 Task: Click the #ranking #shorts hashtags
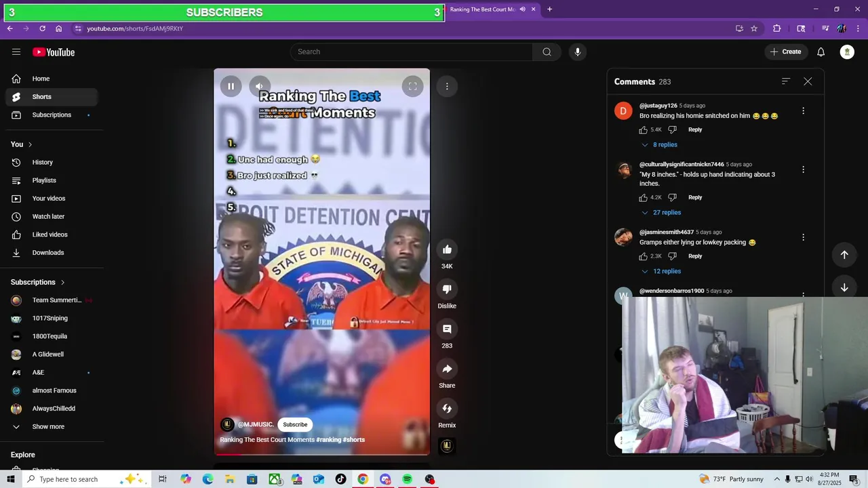pyautogui.click(x=340, y=440)
